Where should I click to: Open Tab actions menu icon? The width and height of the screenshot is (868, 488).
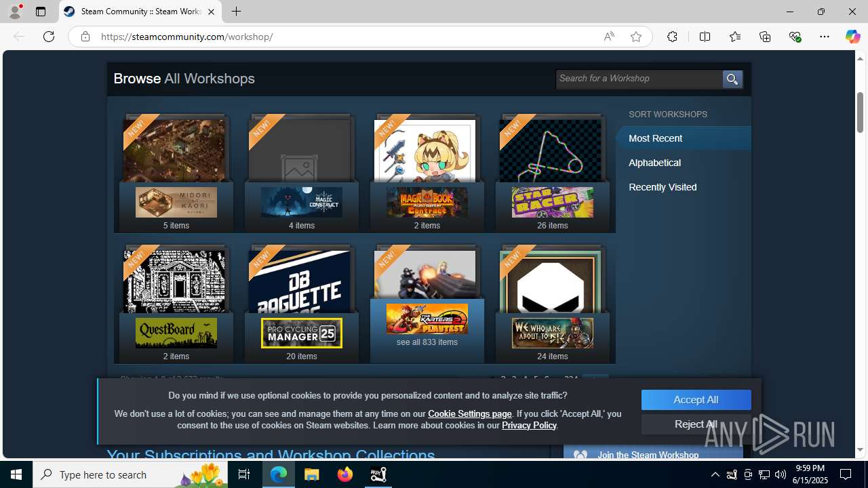[x=41, y=12]
